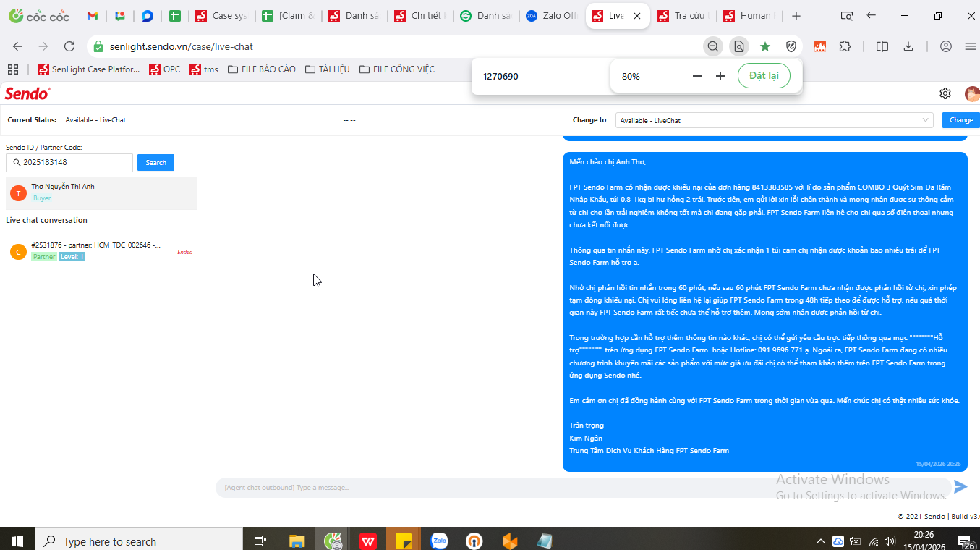Image resolution: width=980 pixels, height=550 pixels.
Task: Open FILE BÁO CÁO bookmark folder
Action: (x=261, y=69)
